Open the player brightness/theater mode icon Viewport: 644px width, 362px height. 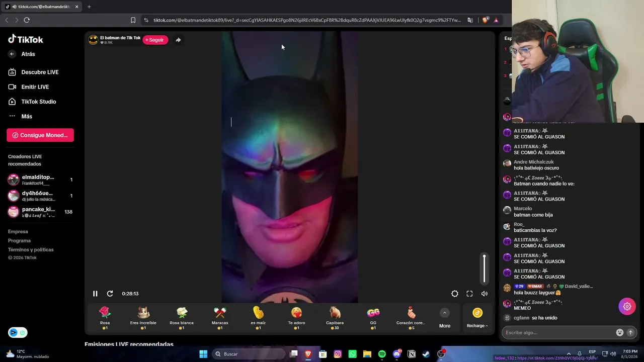pos(455,294)
